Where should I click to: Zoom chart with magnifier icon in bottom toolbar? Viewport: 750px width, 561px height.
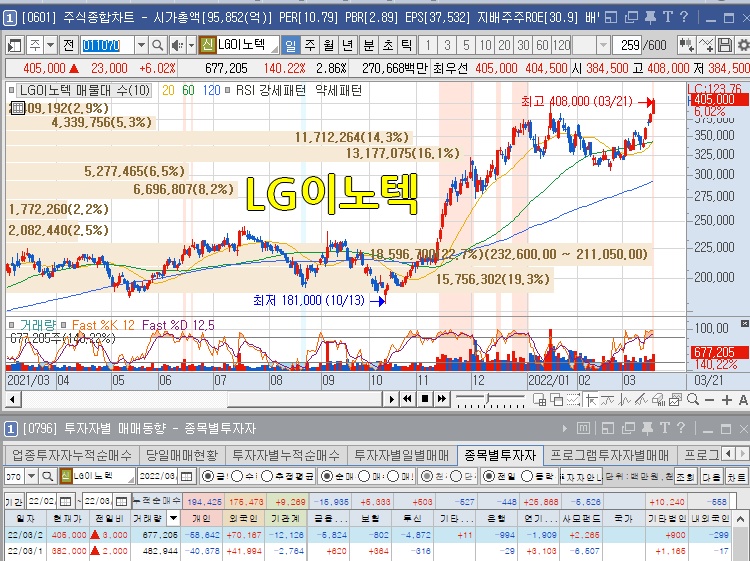tap(693, 399)
